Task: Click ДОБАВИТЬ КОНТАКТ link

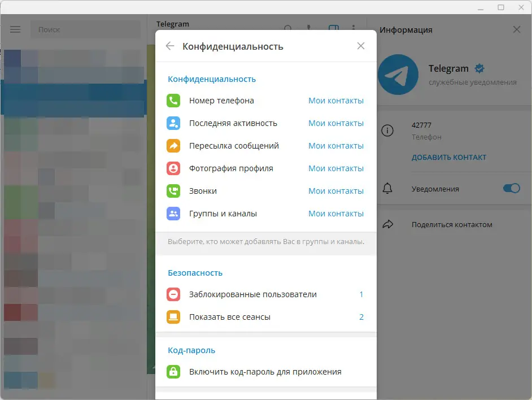Action: coord(449,157)
